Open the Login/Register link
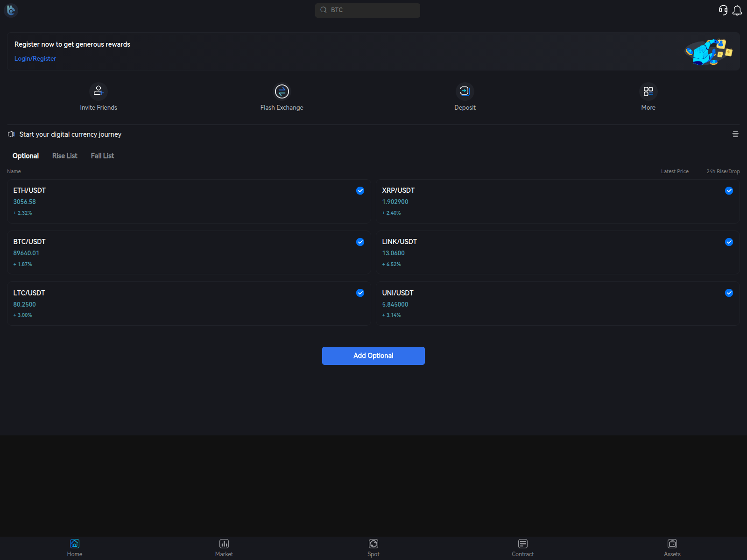747x560 pixels. click(x=35, y=58)
